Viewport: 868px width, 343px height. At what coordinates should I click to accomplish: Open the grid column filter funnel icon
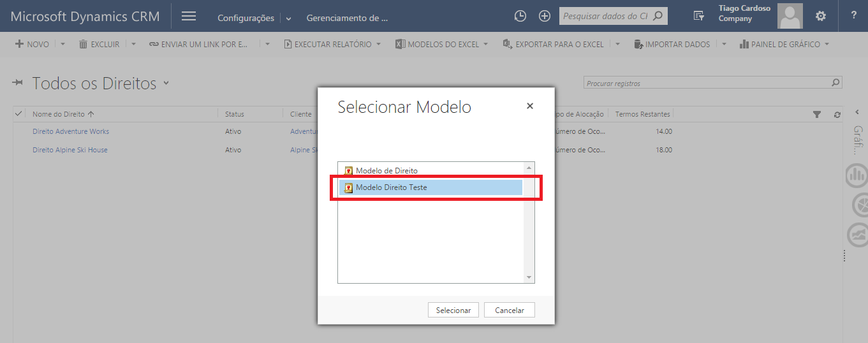coord(817,115)
